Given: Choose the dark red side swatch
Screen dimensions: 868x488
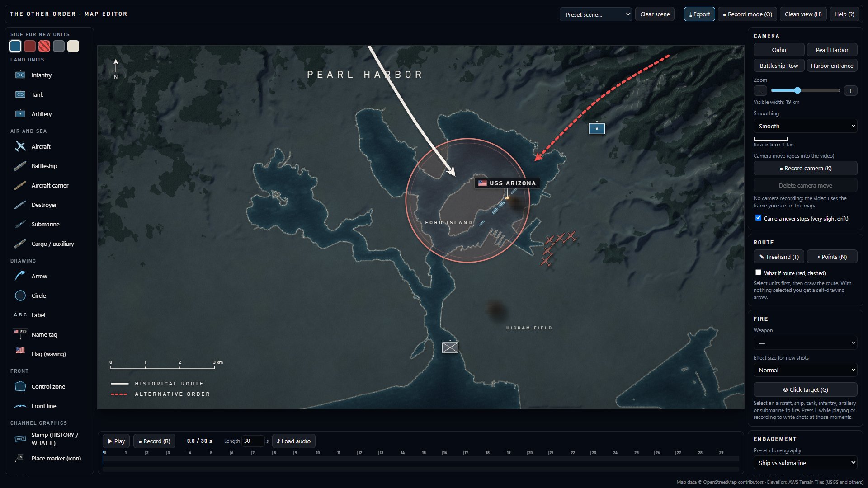Looking at the screenshot, I should point(30,46).
